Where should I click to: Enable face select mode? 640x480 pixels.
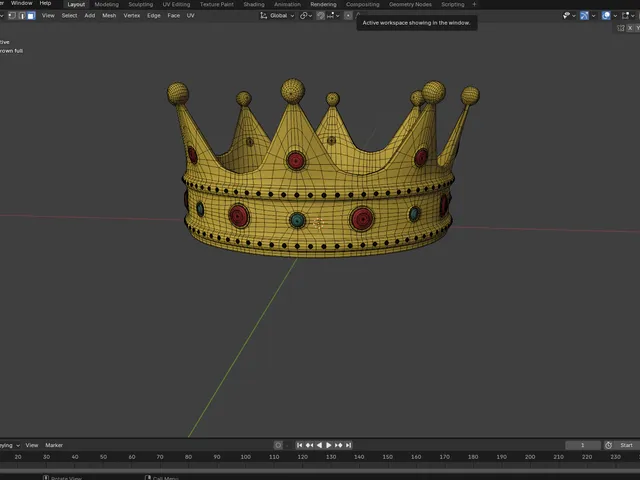[31, 16]
